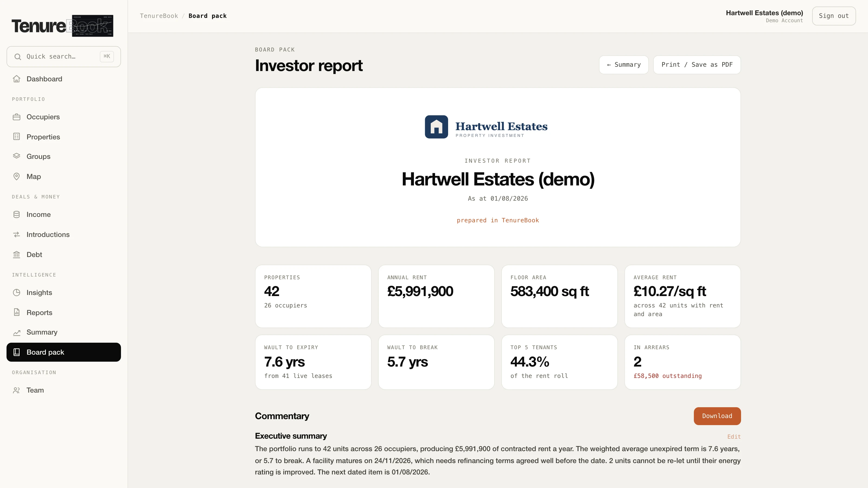The width and height of the screenshot is (868, 488).
Task: Click the orange Download button
Action: point(717,416)
